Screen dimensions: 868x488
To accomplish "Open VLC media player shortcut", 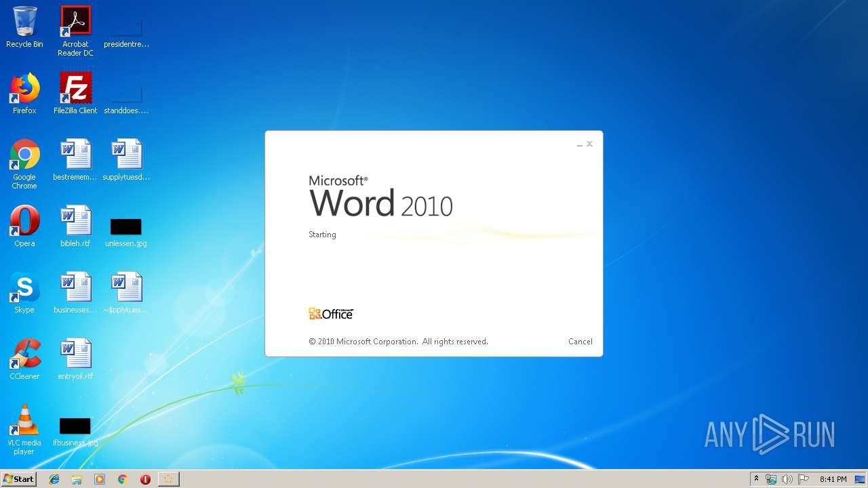I will 24,430.
